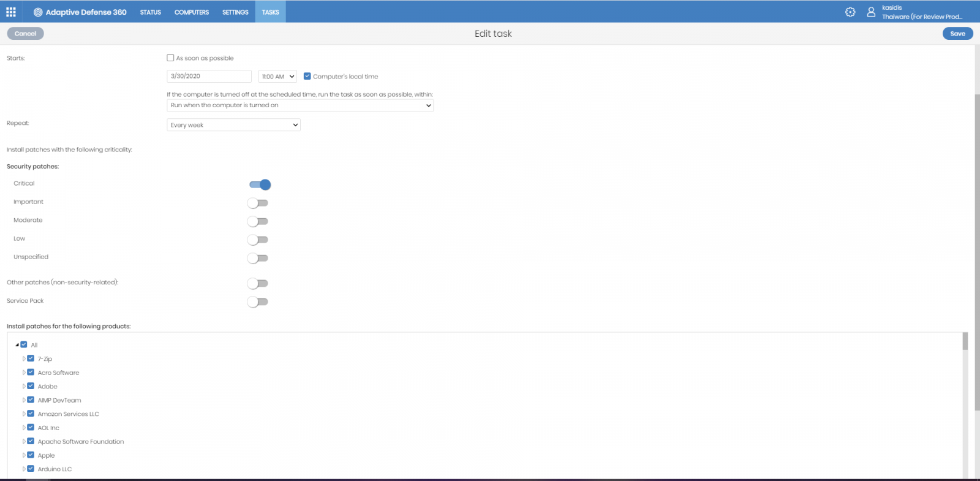
Task: Uncheck the AIMP DevTeam checkbox
Action: [x=31, y=400]
